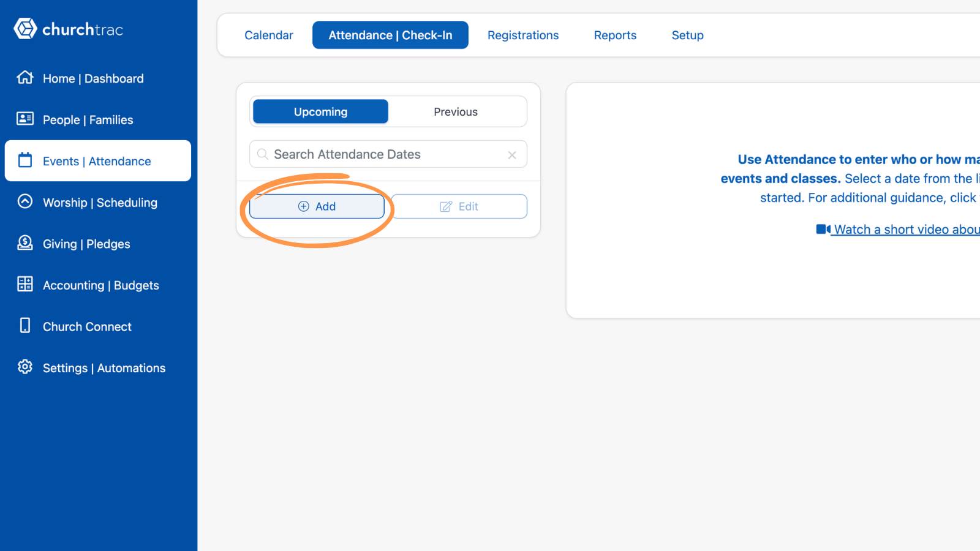Clear the attendance search with X icon
Viewport: 980px width, 551px height.
[x=512, y=155]
